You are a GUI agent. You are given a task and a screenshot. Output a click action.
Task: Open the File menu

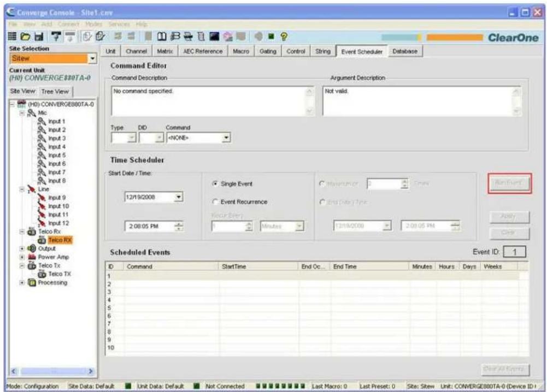pyautogui.click(x=13, y=25)
